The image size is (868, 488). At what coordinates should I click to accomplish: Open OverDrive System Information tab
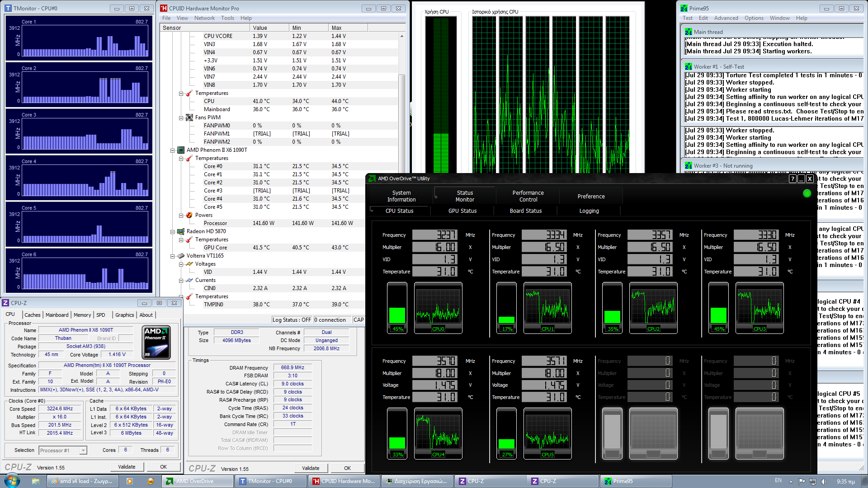(x=401, y=196)
